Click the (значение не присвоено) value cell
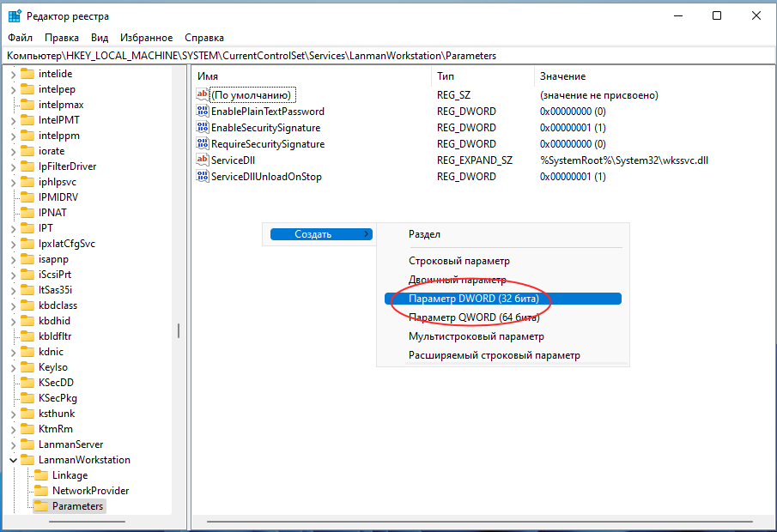Image resolution: width=777 pixels, height=532 pixels. point(599,95)
